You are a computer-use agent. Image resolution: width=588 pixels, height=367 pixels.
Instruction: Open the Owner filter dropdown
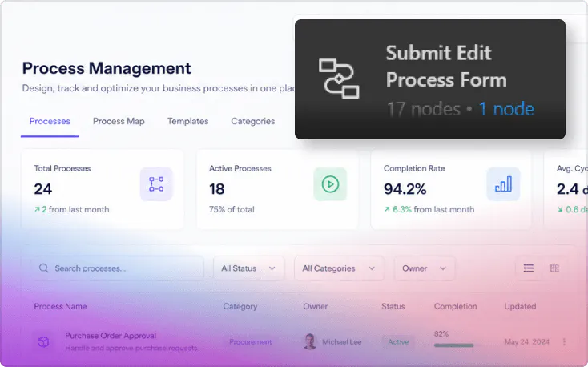tap(425, 268)
